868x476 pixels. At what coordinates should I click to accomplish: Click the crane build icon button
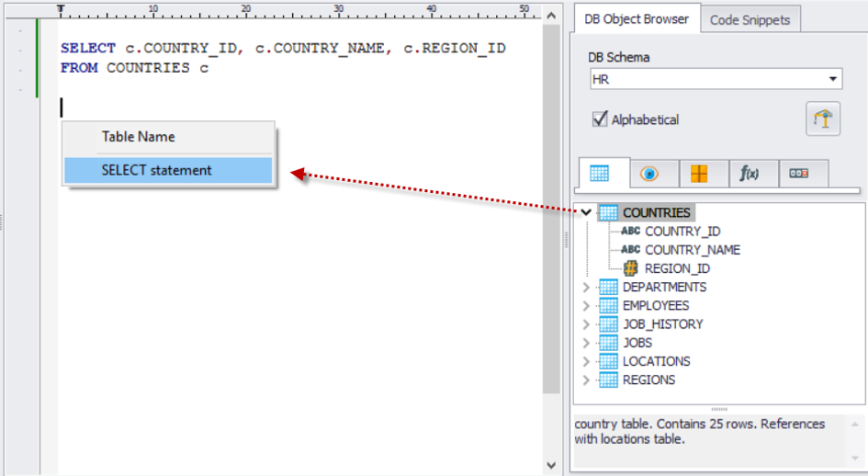tap(823, 119)
